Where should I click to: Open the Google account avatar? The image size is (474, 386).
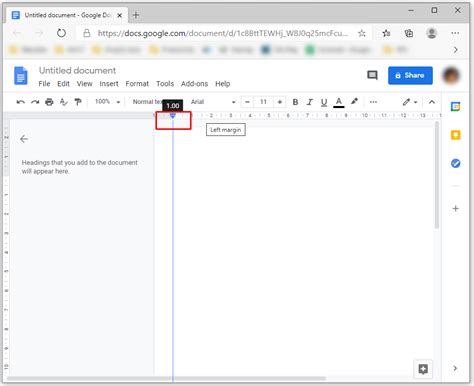point(451,75)
